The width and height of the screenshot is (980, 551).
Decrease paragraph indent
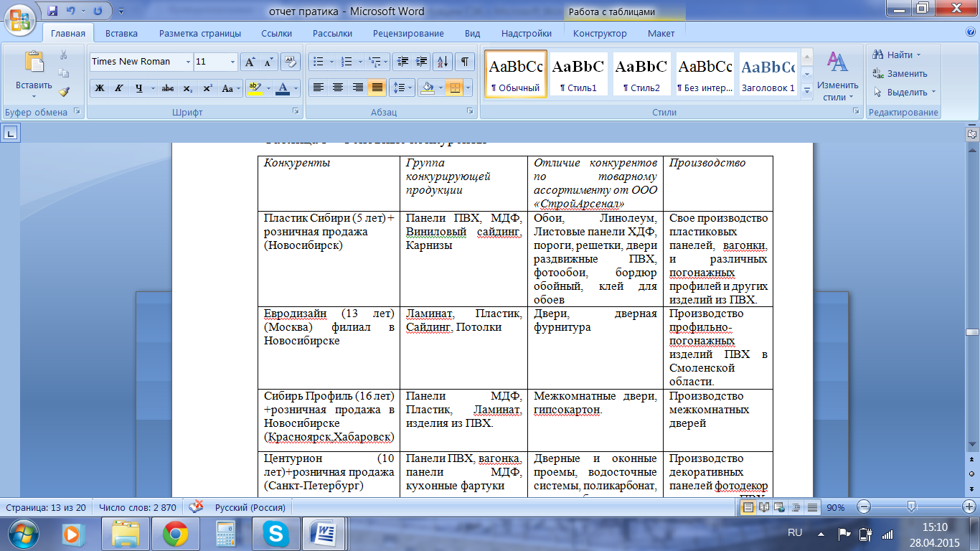(402, 62)
